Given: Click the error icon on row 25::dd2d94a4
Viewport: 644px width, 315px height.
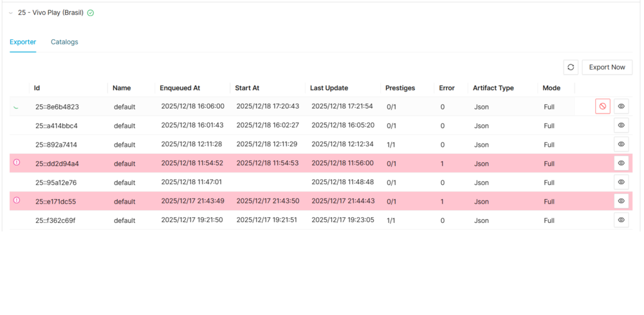Looking at the screenshot, I should click(17, 162).
